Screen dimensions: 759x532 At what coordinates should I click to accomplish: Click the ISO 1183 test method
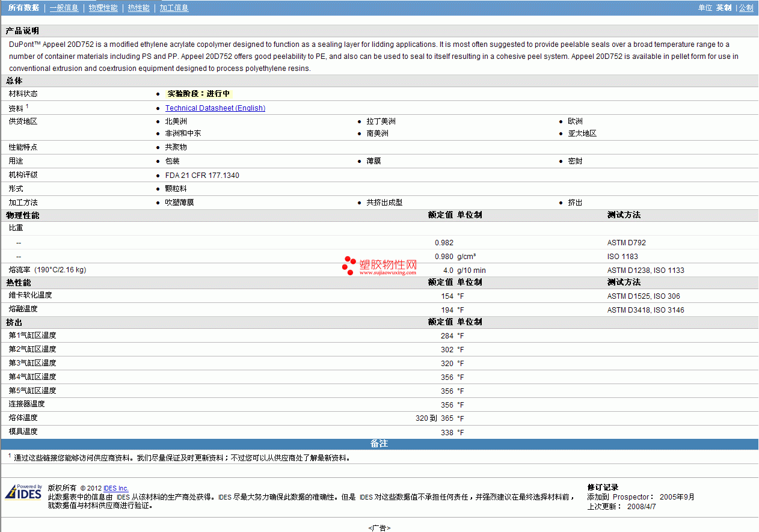pos(622,257)
